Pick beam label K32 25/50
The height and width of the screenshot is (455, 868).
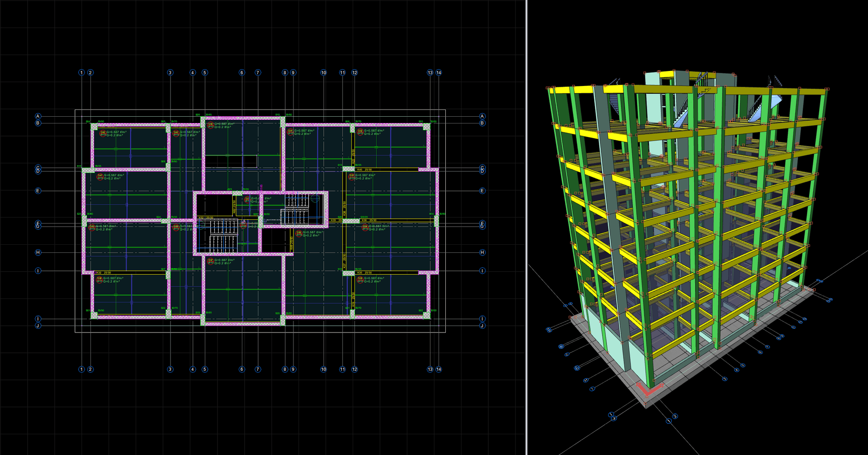coord(104,273)
